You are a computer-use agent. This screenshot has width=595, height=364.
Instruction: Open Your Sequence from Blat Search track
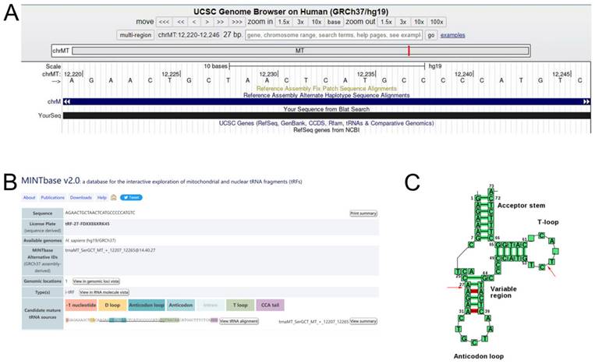(x=326, y=109)
